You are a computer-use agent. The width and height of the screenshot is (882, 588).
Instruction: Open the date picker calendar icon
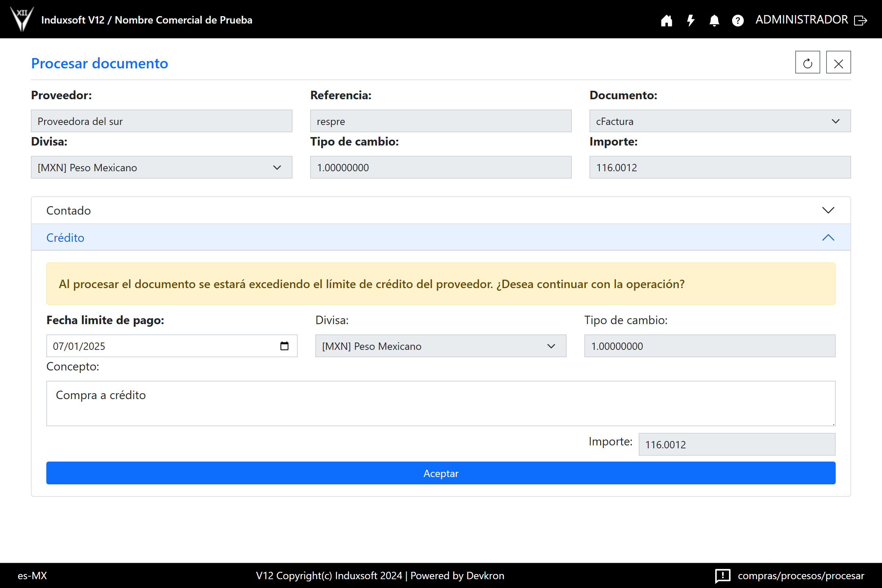[284, 346]
